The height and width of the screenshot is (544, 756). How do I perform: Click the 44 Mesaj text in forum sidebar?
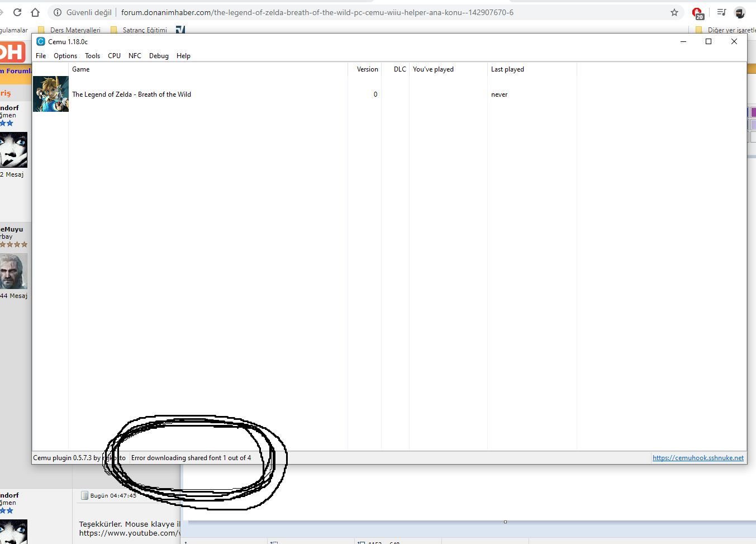(13, 296)
